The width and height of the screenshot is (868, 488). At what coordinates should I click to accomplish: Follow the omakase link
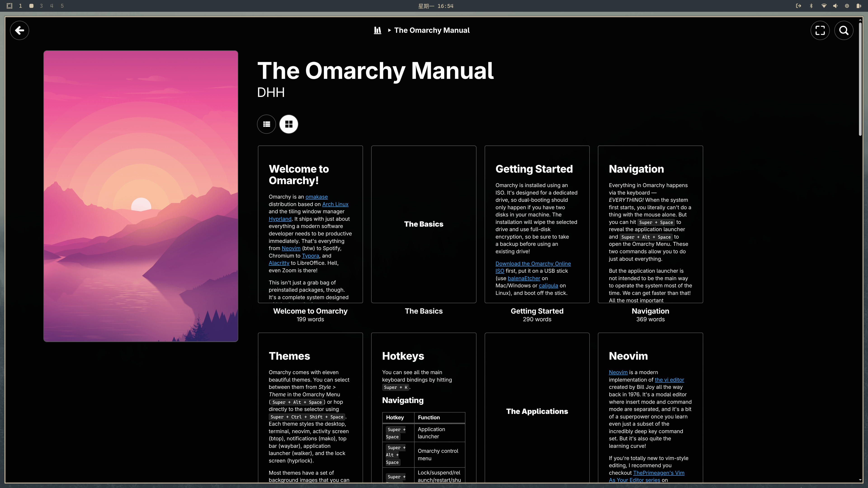(316, 197)
